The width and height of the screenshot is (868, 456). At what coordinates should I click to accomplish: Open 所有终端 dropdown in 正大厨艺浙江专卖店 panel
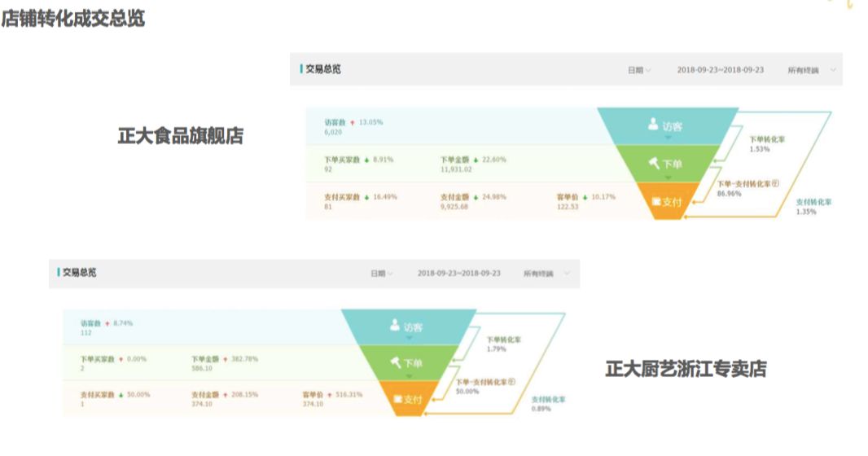click(x=546, y=274)
